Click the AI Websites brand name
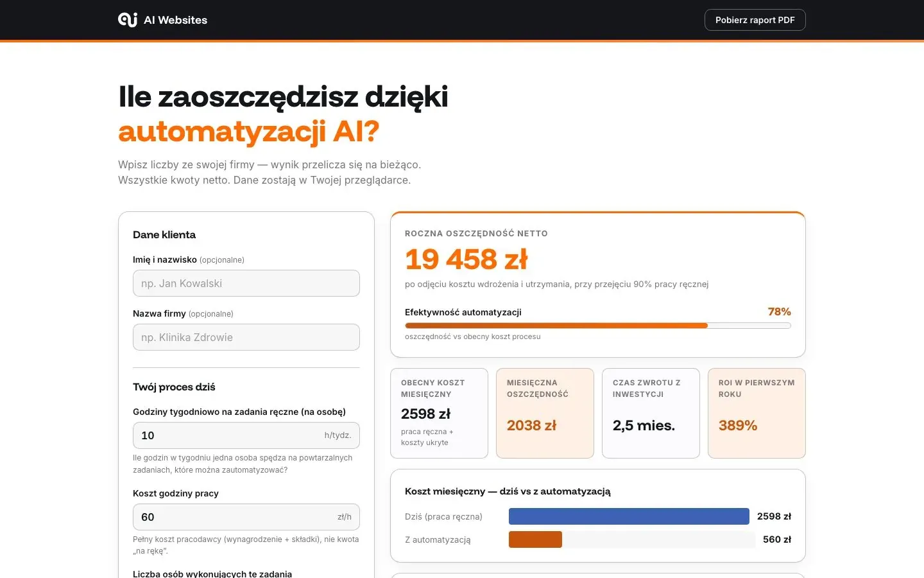 coord(175,20)
